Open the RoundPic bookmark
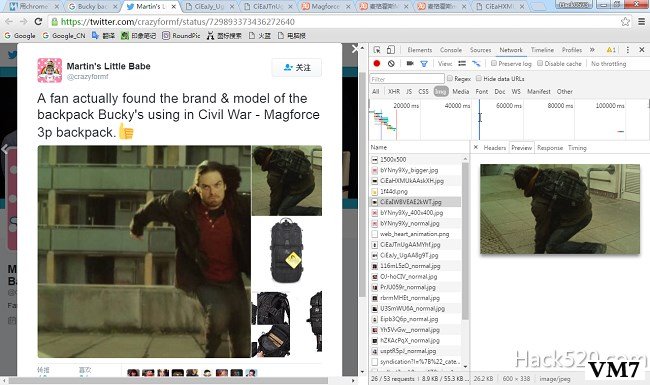 181,36
